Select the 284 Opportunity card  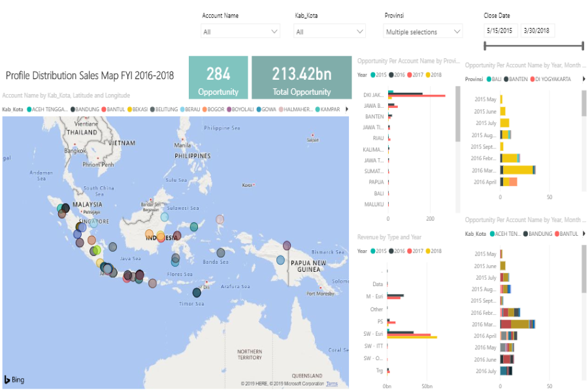218,78
